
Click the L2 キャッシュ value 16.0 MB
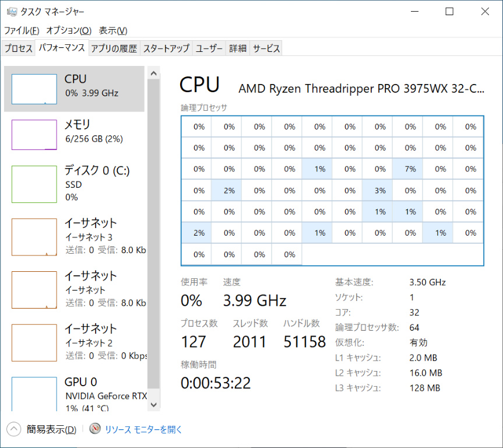(425, 373)
